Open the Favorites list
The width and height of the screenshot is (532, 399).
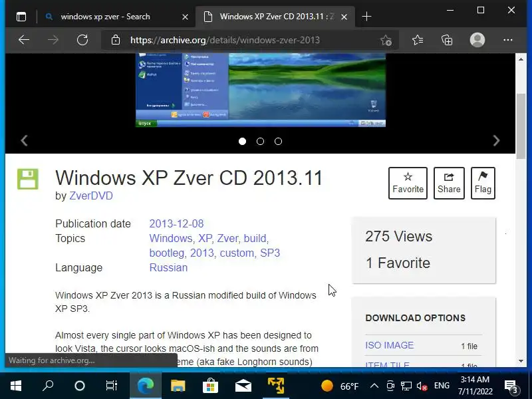tap(418, 40)
